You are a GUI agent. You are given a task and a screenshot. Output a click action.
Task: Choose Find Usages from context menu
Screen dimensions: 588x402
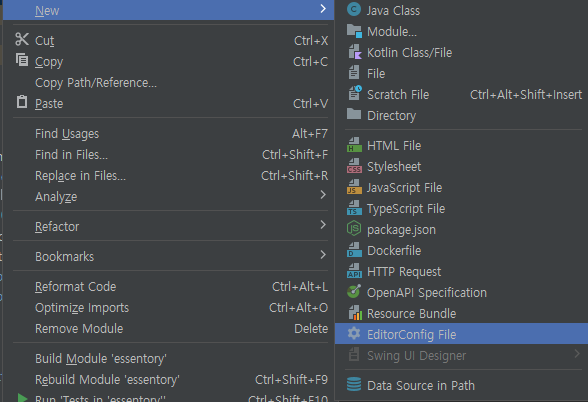tap(168, 134)
